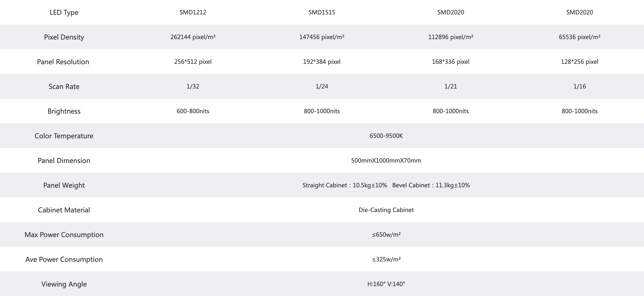
Task: Click the 500mmX1000mmX70mm panel dimension value
Action: point(386,160)
